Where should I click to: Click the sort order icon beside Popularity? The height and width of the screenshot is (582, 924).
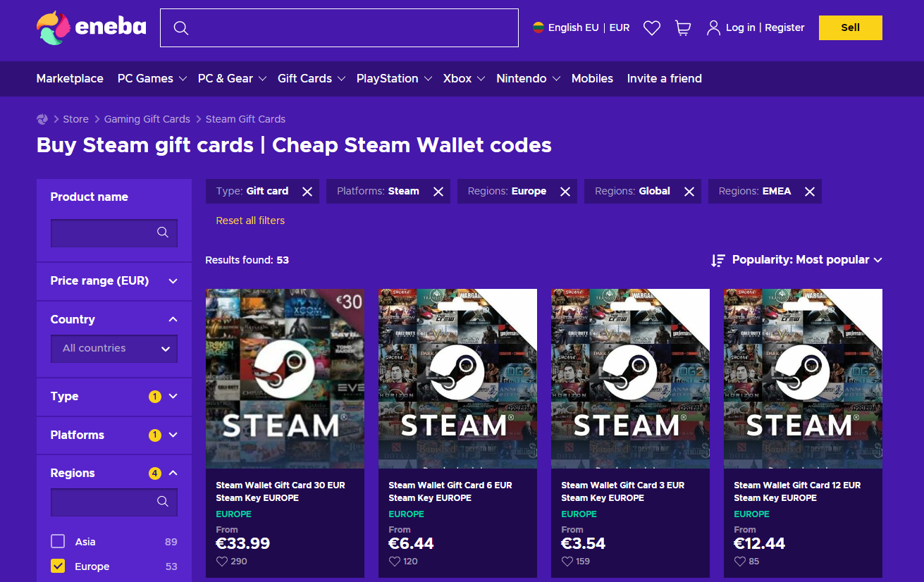(718, 260)
